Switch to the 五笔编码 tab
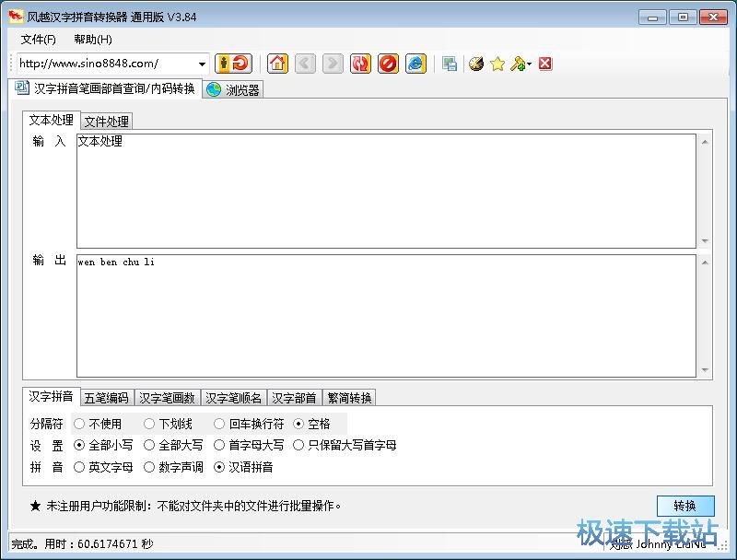 point(107,398)
